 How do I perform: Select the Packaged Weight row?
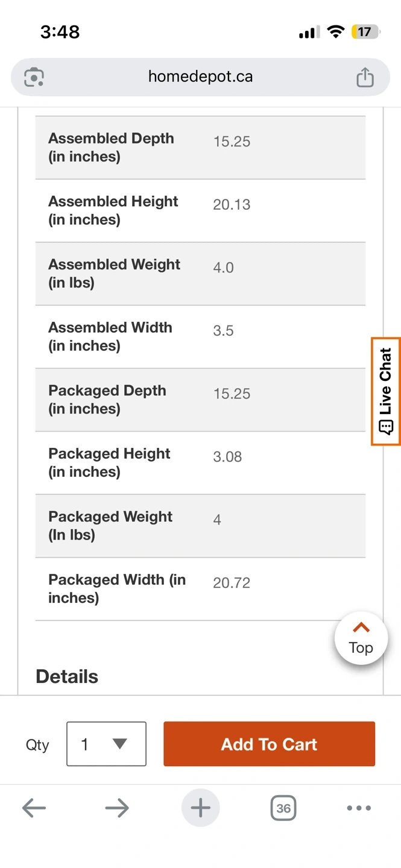[x=200, y=526]
